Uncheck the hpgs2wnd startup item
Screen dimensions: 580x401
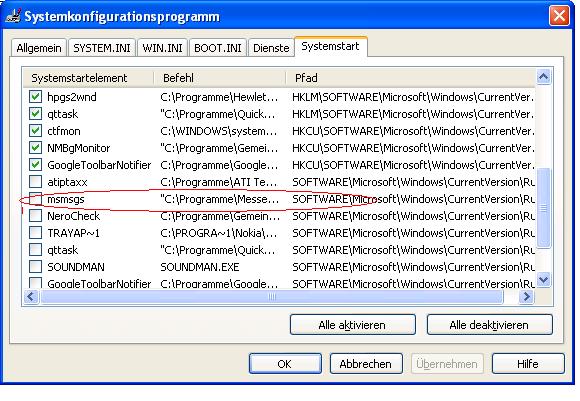(36, 97)
